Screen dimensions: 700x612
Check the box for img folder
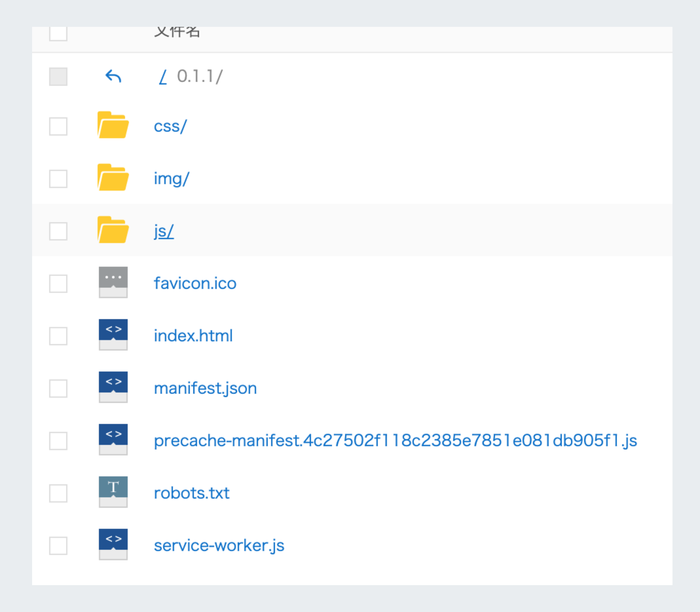click(58, 179)
